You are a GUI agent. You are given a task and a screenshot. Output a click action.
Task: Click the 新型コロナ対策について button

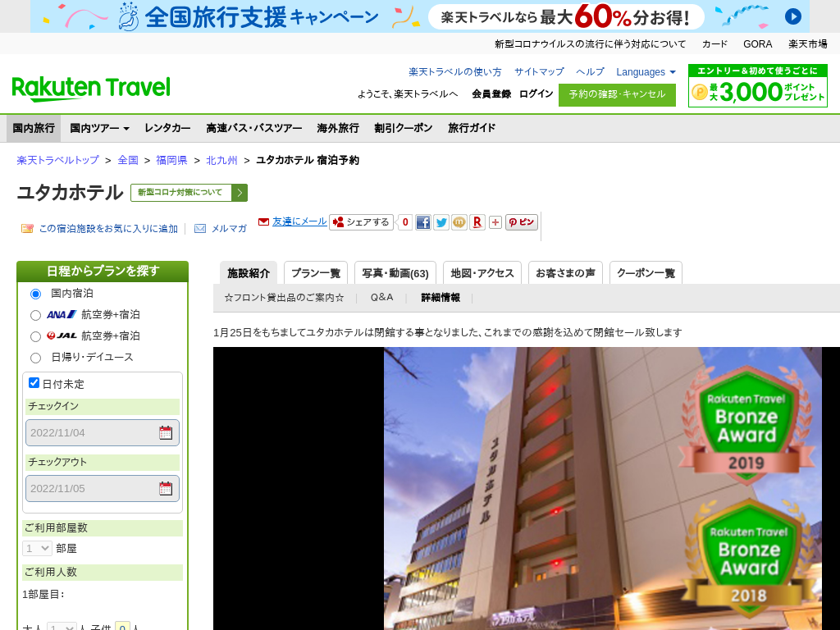coord(189,193)
